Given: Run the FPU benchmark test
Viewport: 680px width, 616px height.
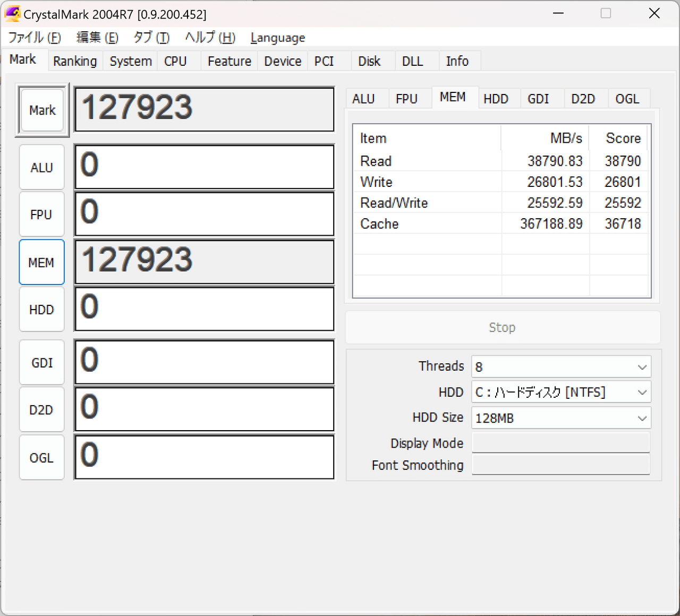Looking at the screenshot, I should (x=42, y=215).
